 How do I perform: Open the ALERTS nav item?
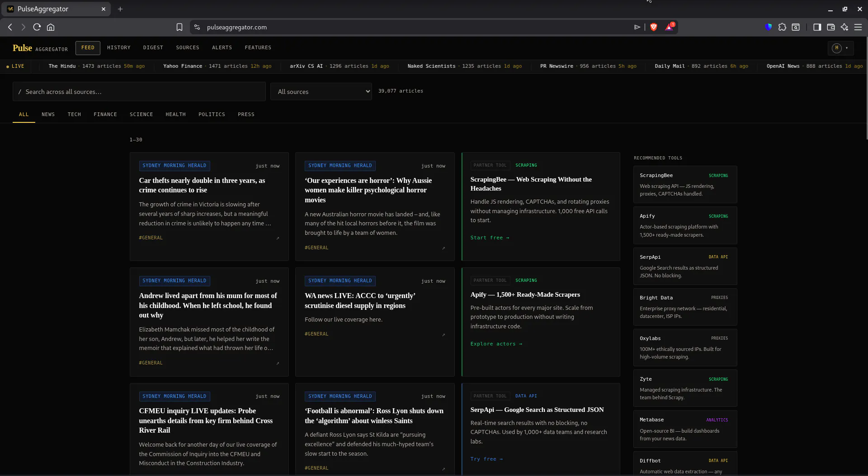222,47
